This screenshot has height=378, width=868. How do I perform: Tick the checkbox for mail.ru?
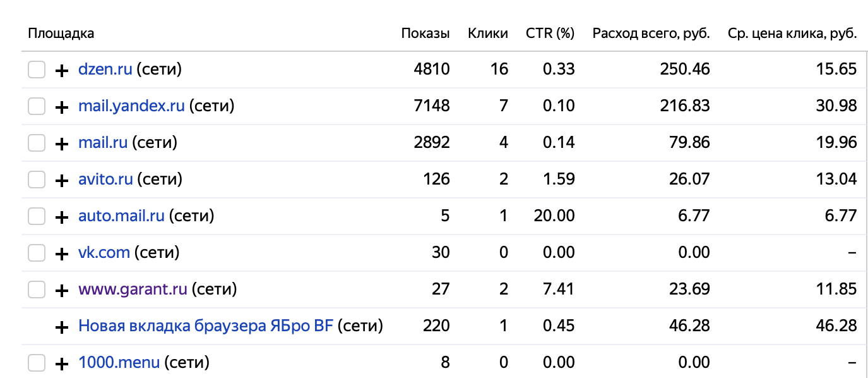click(x=37, y=143)
